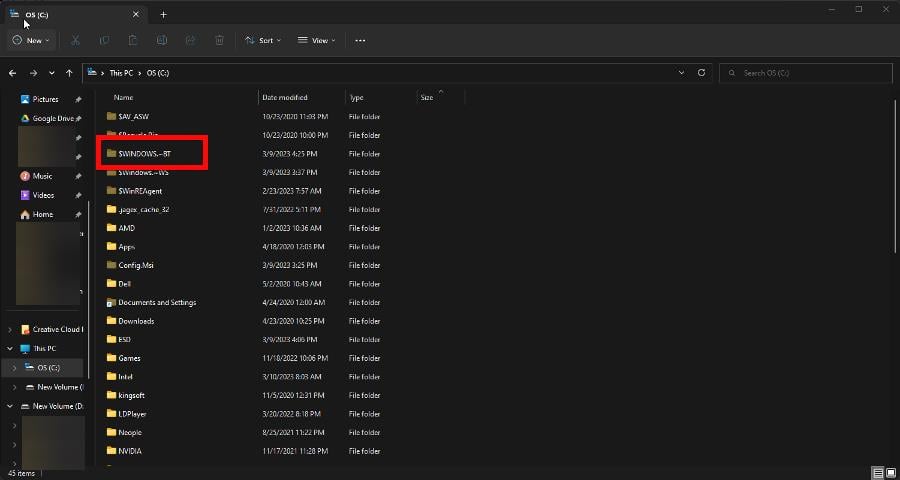900x480 pixels.
Task: Click the Delete trash icon
Action: point(220,40)
